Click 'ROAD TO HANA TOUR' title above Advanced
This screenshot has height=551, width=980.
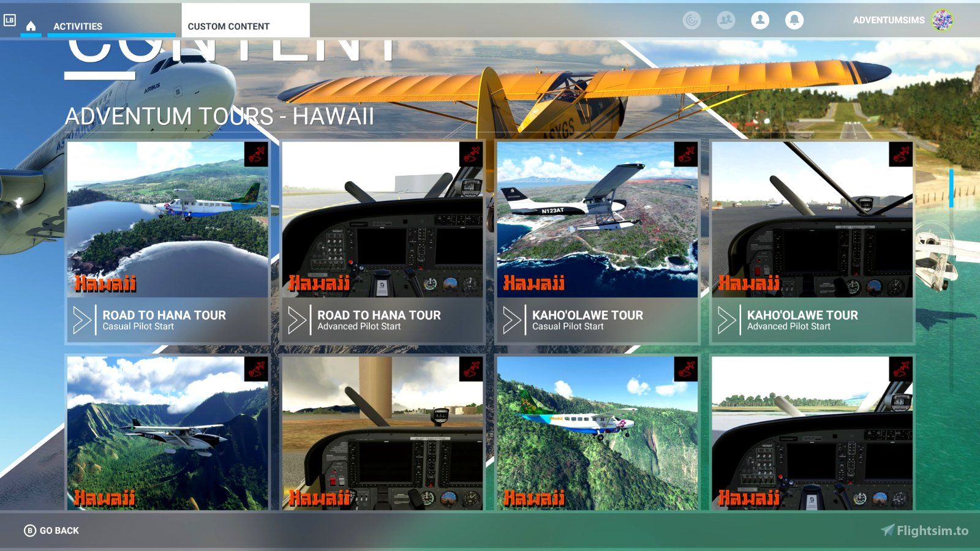(379, 315)
